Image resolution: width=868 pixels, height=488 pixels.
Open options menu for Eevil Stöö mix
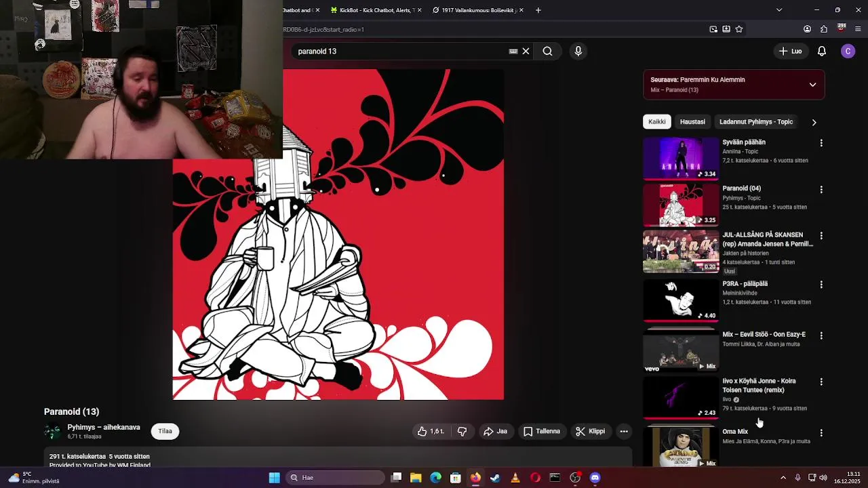click(x=821, y=335)
